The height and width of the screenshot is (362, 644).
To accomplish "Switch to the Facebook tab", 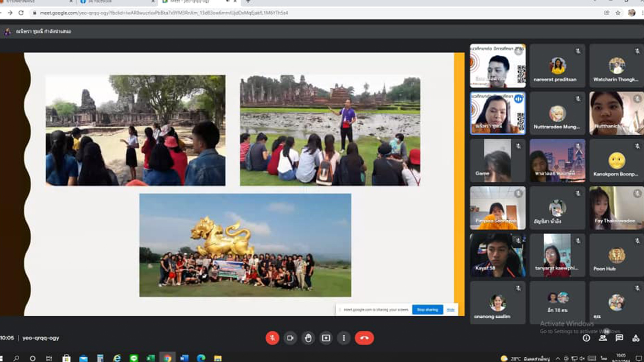I will 117,2.
